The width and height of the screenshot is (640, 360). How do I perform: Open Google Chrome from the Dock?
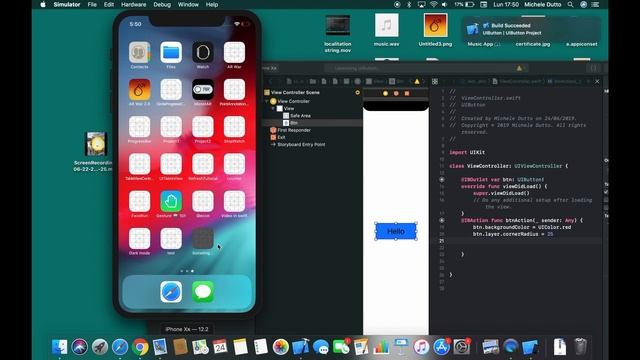(x=140, y=347)
